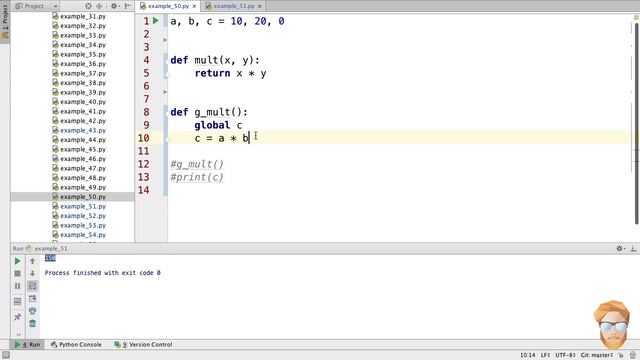Toggle scroll to end of console output
The width and height of the screenshot is (640, 360).
33,299
